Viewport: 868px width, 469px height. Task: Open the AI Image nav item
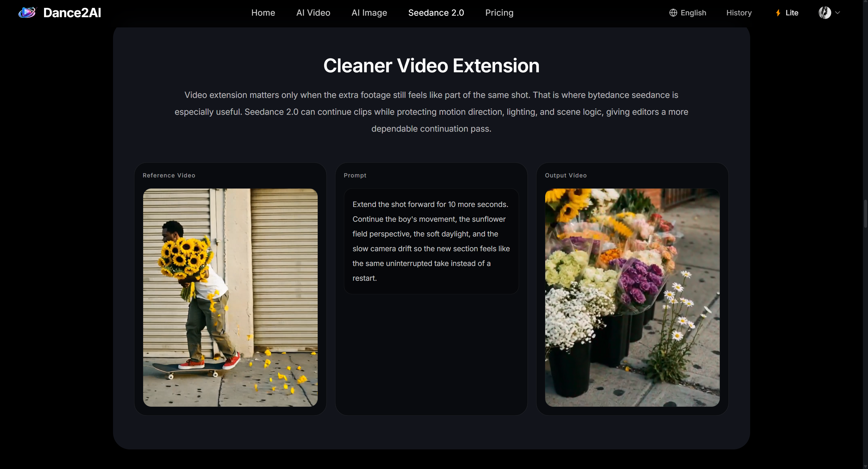369,13
